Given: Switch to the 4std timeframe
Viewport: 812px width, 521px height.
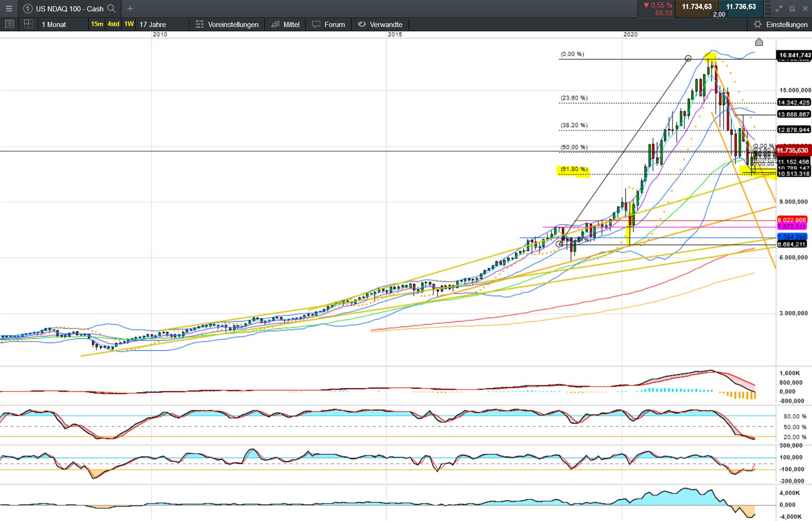Looking at the screenshot, I should pyautogui.click(x=113, y=24).
